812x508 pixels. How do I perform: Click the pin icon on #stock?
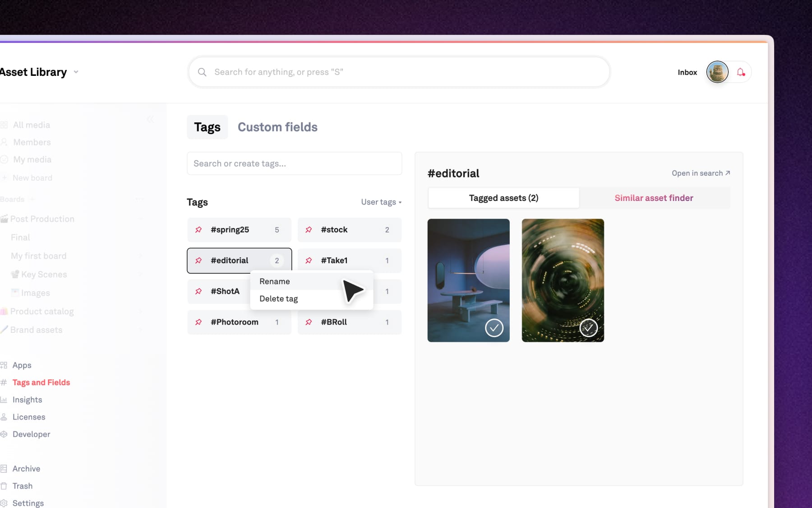tap(309, 230)
